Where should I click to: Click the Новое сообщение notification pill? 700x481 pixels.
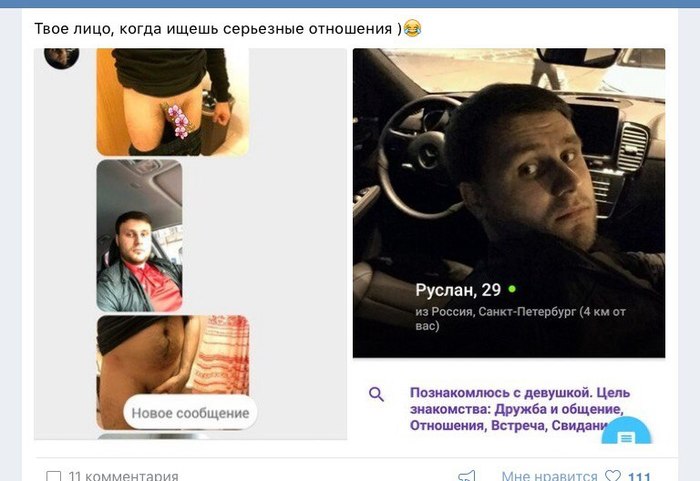point(190,412)
